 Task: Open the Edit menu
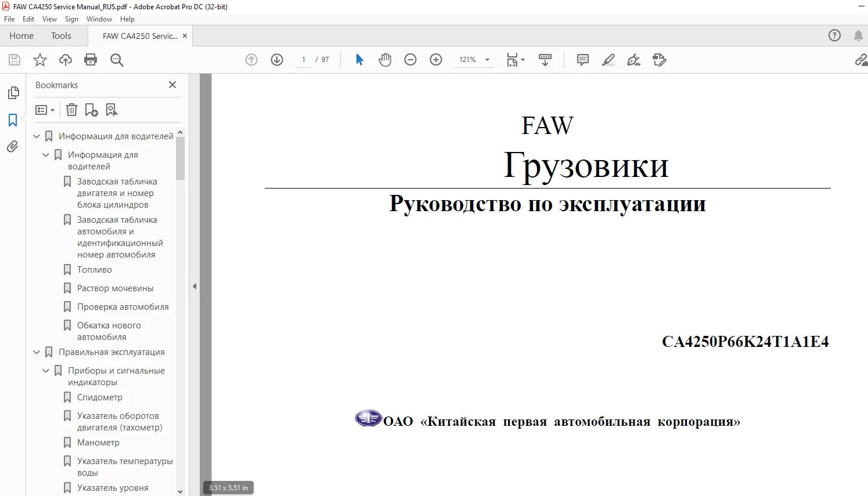pyautogui.click(x=28, y=19)
